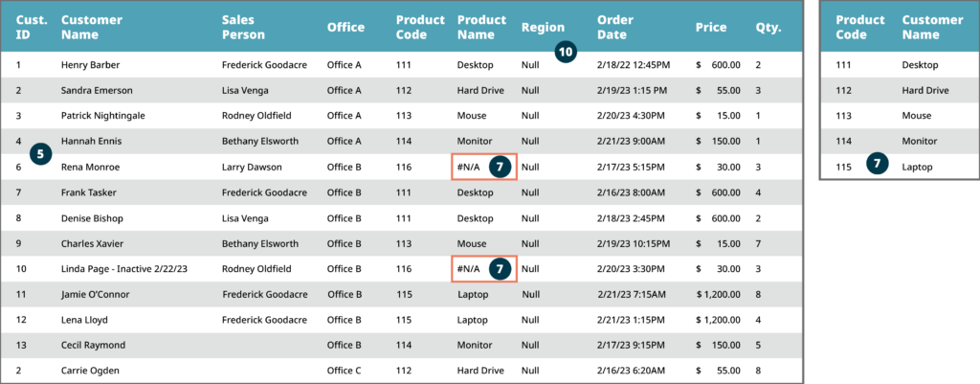Select the Sales Person column header

pyautogui.click(x=244, y=27)
